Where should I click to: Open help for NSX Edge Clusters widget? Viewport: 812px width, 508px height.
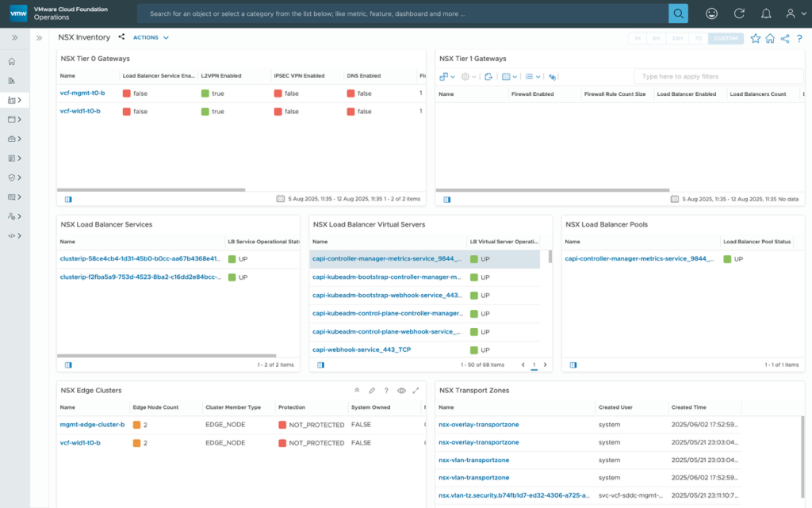386,391
